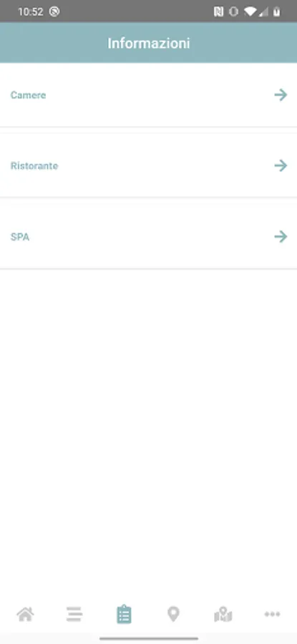Open the SPA label
This screenshot has height=644, width=297.
click(x=20, y=237)
